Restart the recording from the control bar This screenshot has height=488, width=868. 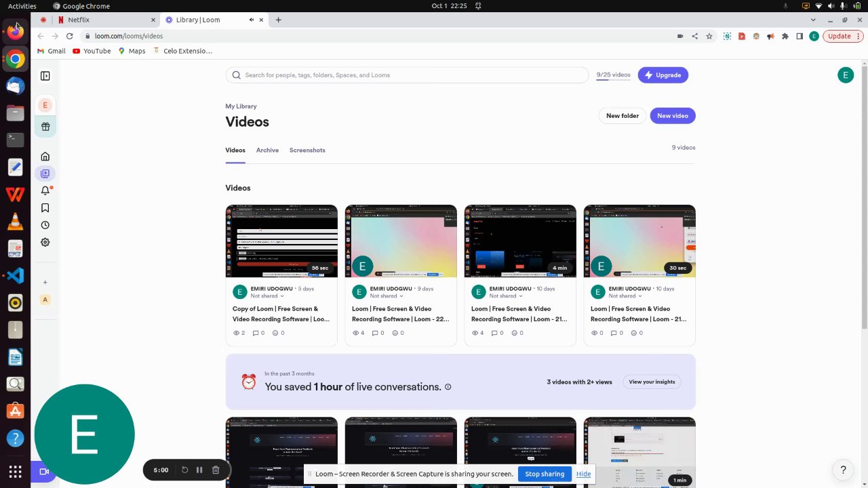[184, 470]
